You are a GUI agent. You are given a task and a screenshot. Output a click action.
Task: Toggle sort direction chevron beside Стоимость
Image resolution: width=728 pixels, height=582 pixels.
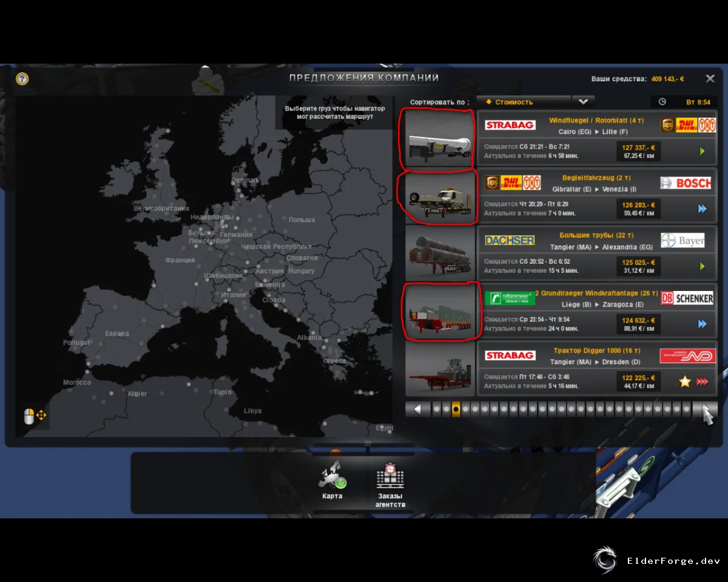pyautogui.click(x=583, y=102)
